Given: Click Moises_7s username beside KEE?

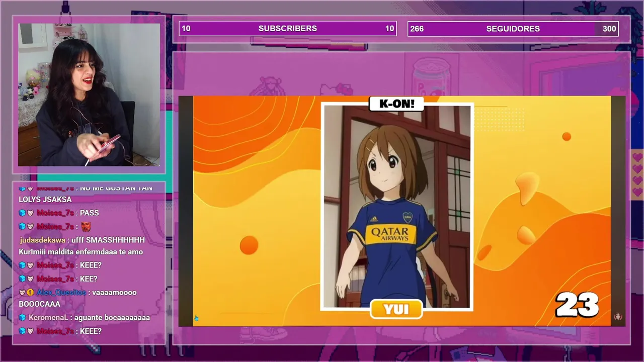Looking at the screenshot, I should [x=55, y=279].
